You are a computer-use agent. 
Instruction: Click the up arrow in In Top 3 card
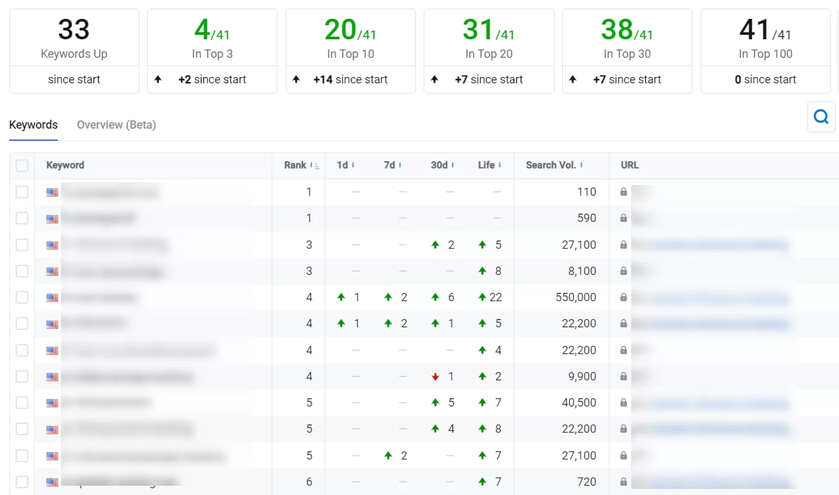coord(158,79)
